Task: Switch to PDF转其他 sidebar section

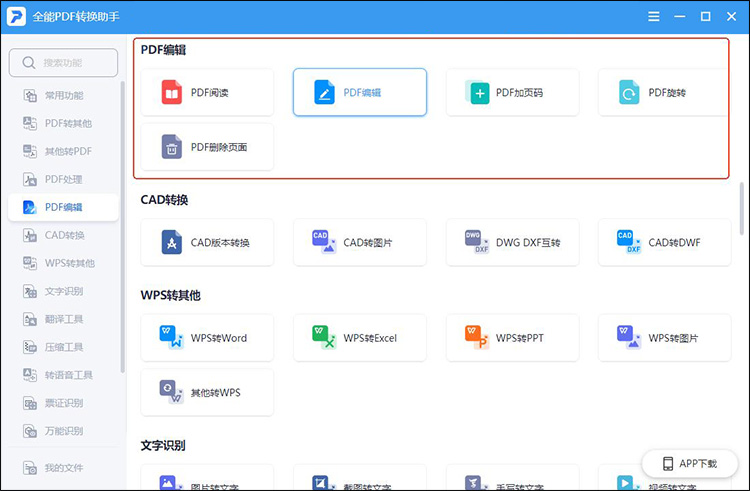Action: tap(63, 123)
